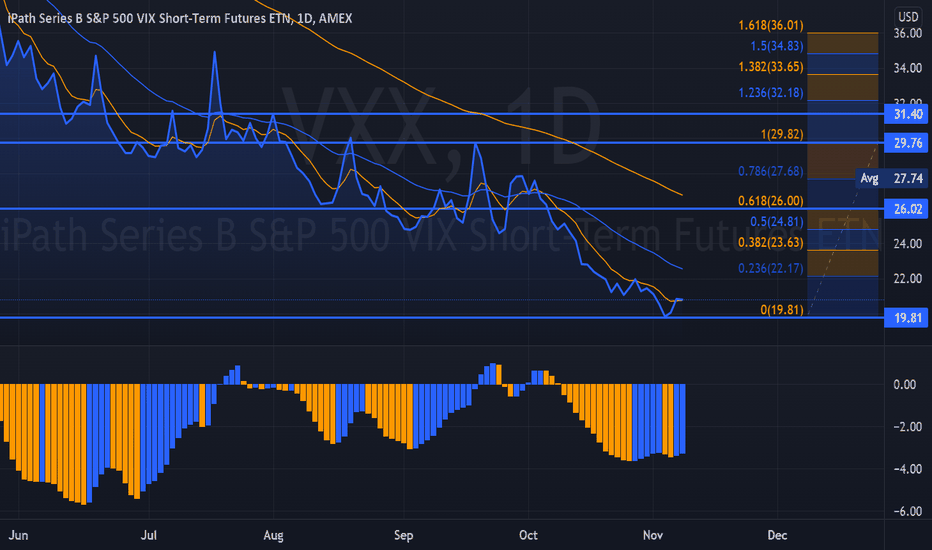
Task: Click the 34.00 price axis value
Action: (908, 68)
